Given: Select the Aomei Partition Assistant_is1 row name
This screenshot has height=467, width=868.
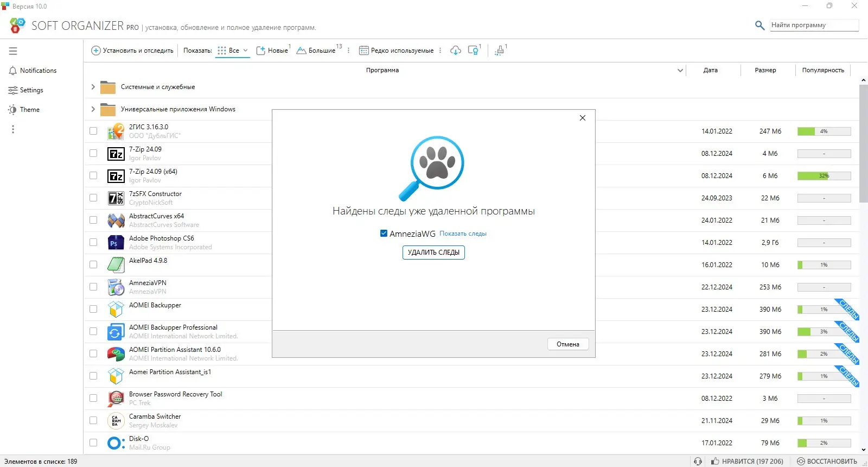Looking at the screenshot, I should coord(170,372).
